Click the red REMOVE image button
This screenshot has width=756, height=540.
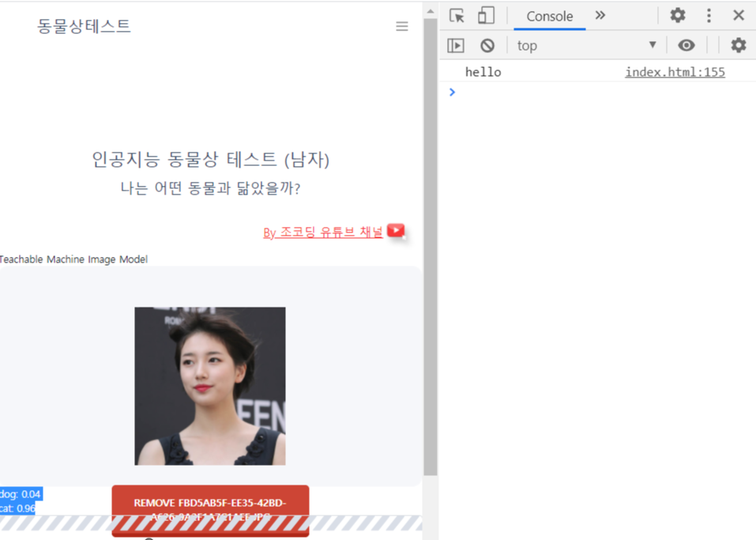(x=210, y=511)
